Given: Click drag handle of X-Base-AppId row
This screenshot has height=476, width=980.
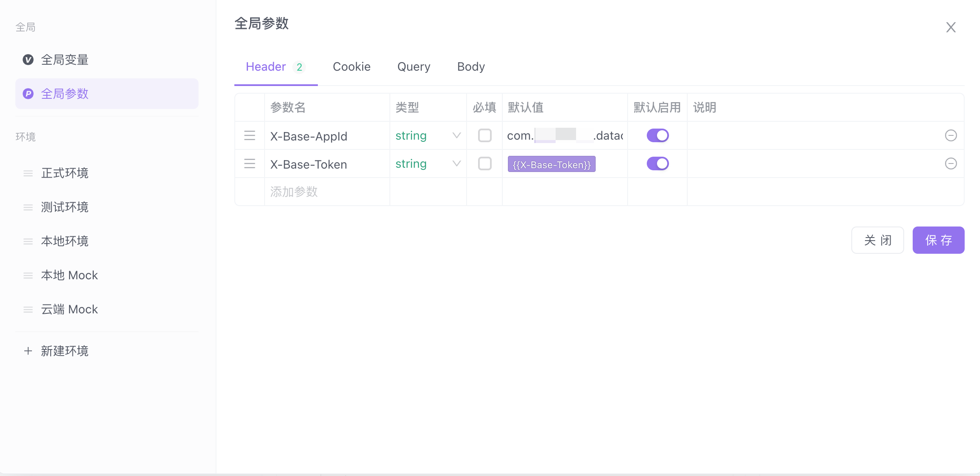Looking at the screenshot, I should (x=250, y=135).
